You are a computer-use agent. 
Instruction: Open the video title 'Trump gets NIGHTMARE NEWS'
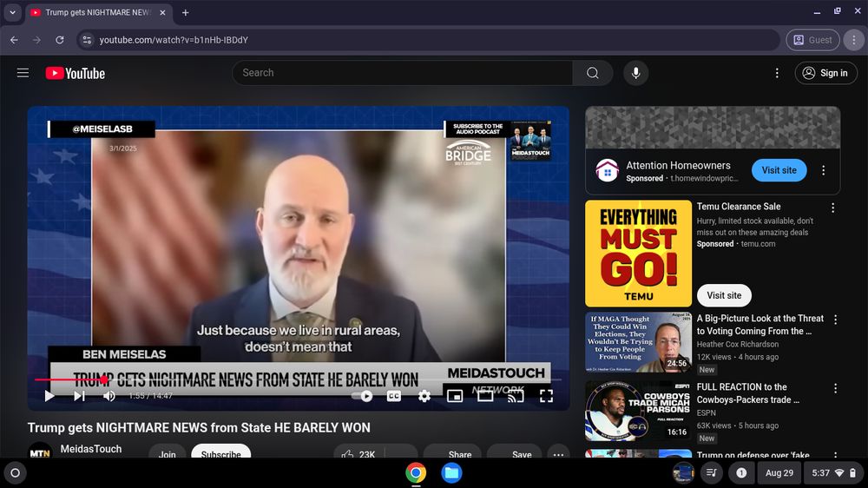[199, 427]
